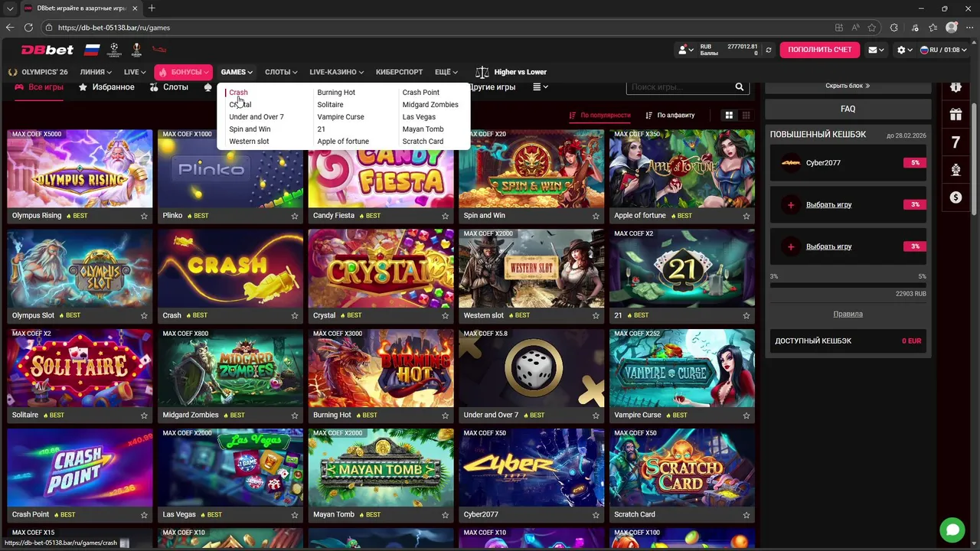980x551 pixels.
Task: Mark Spin and Win as favorite
Action: click(596, 216)
